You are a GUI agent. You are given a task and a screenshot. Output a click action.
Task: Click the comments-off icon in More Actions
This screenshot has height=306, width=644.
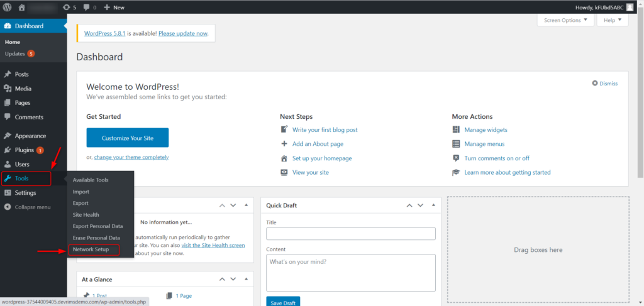456,158
